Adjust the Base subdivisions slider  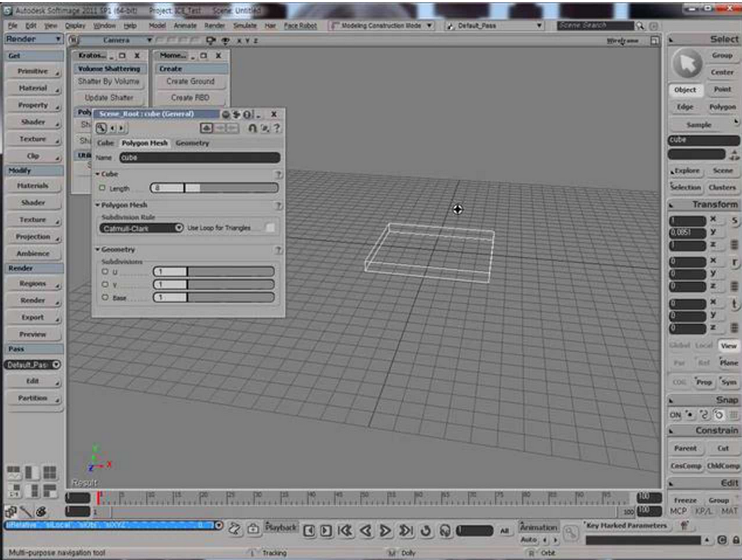(214, 297)
